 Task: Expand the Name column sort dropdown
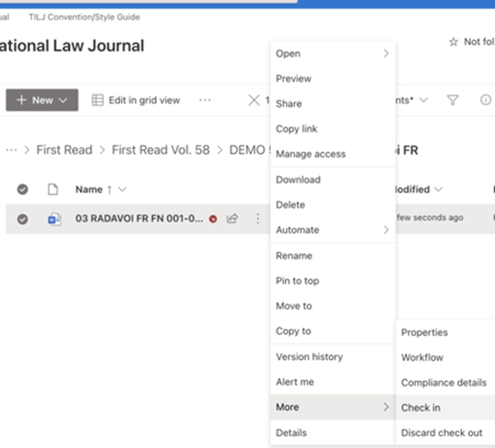coord(123,189)
